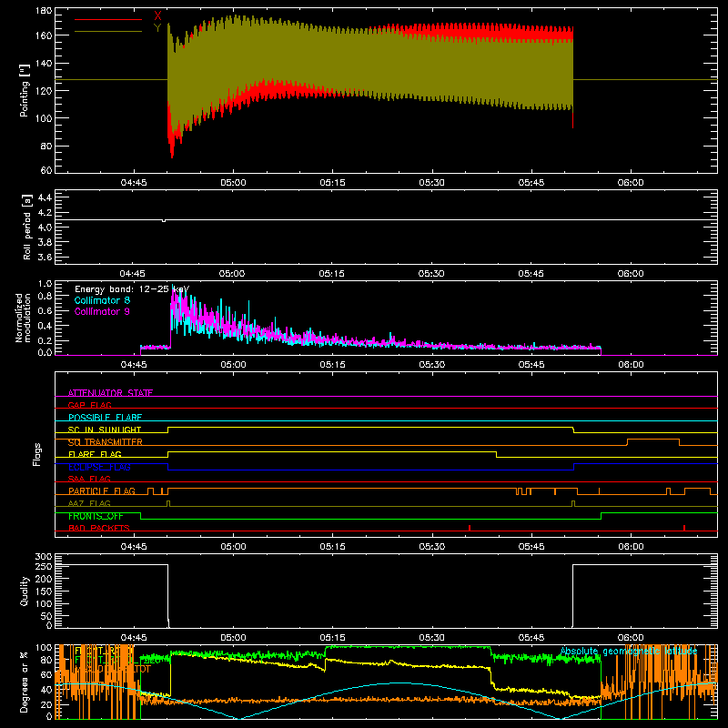
Task: Click the SC_TRANSMITTER flag label
Action: pyautogui.click(x=106, y=442)
